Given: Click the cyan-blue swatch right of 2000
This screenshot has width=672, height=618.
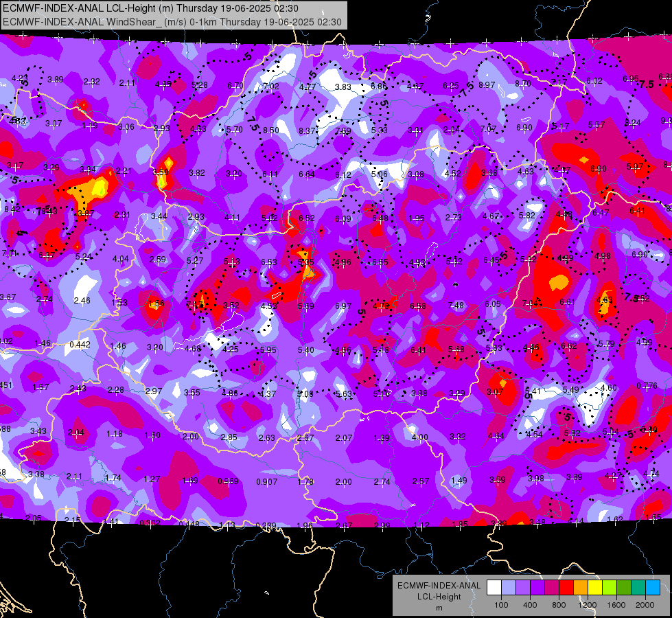Looking at the screenshot, I should [x=653, y=587].
